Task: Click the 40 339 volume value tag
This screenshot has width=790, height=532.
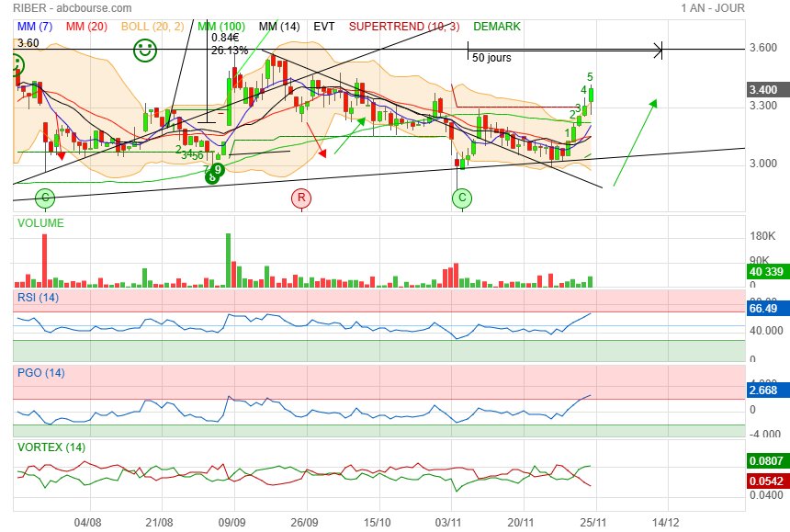Action: [763, 271]
